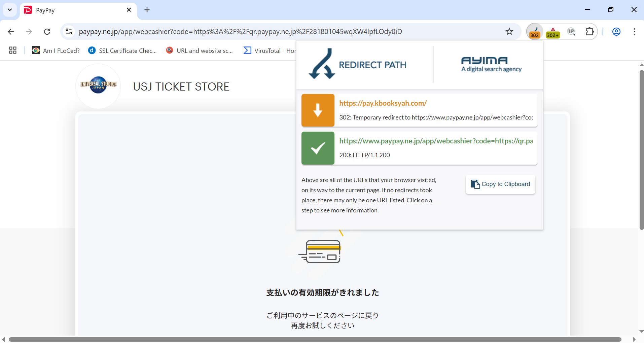Open a new tab
The image size is (644, 343).
(x=147, y=10)
